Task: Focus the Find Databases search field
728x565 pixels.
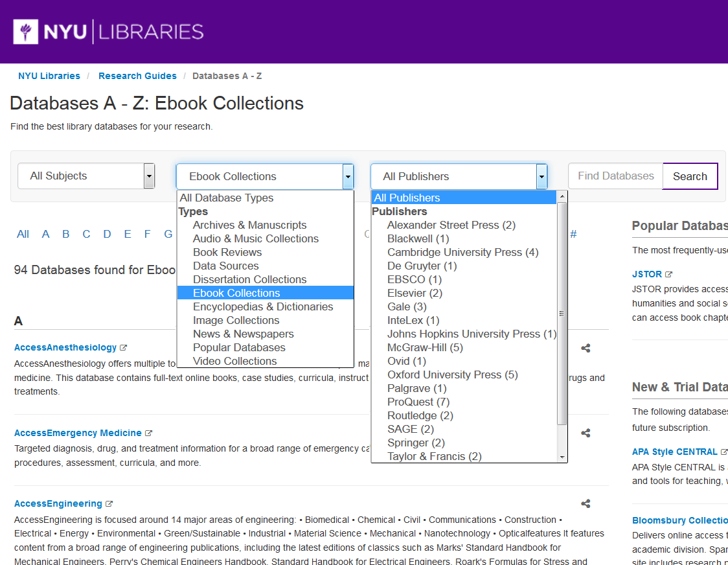Action: coord(616,176)
